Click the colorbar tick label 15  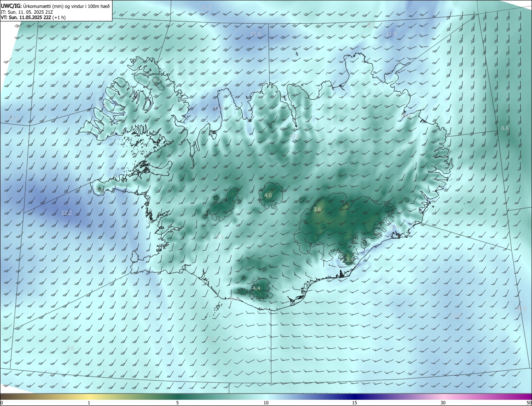pyautogui.click(x=355, y=403)
